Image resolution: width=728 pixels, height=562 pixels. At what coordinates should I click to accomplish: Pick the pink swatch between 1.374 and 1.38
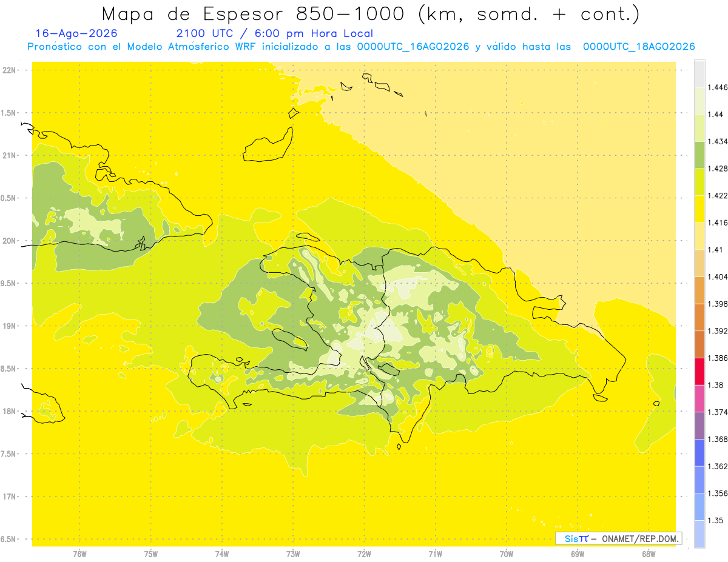point(699,398)
